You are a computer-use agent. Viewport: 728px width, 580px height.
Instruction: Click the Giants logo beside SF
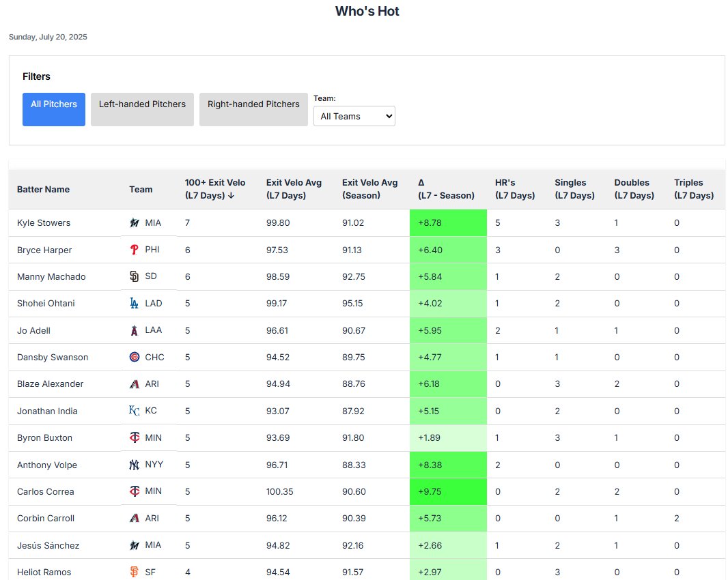tap(134, 572)
